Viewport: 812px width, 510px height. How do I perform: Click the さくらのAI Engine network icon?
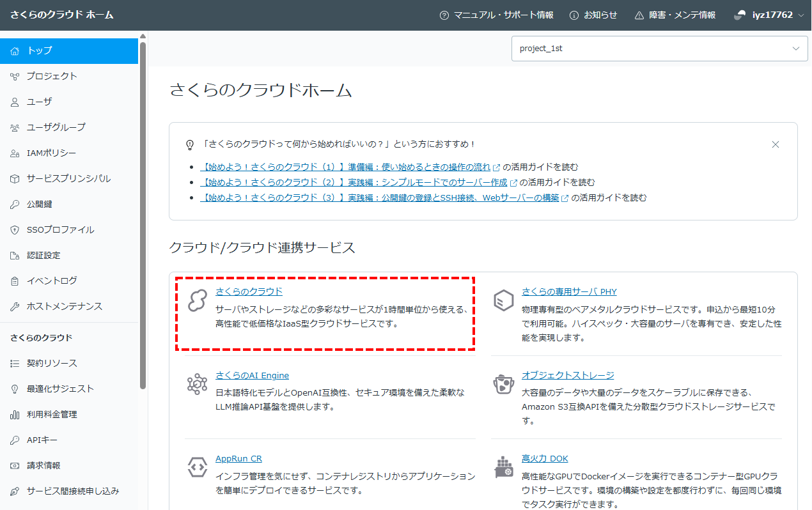[197, 383]
